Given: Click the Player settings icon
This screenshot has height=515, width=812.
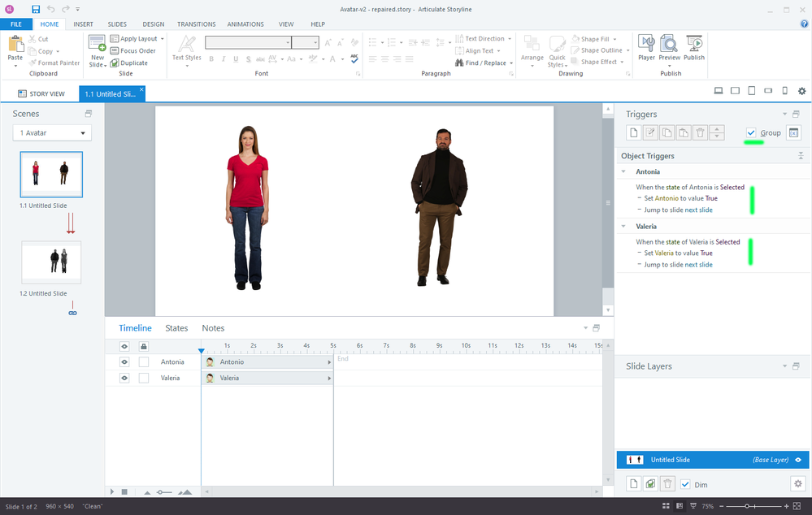Looking at the screenshot, I should (646, 45).
